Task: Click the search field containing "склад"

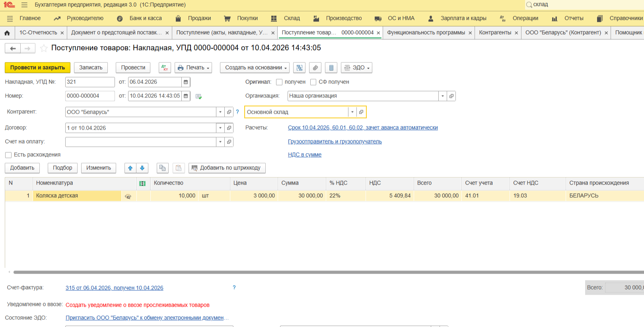Action: click(584, 5)
